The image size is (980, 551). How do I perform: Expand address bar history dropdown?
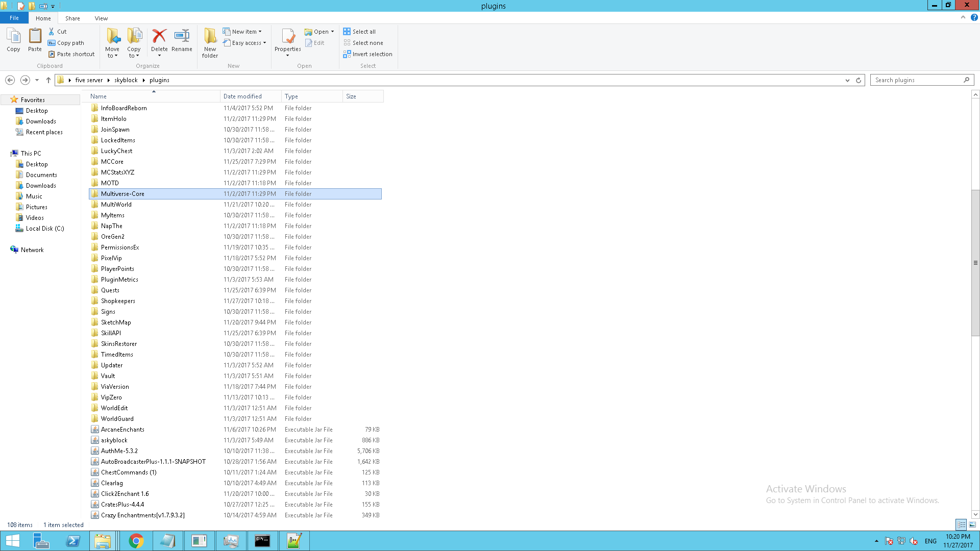[x=847, y=80]
